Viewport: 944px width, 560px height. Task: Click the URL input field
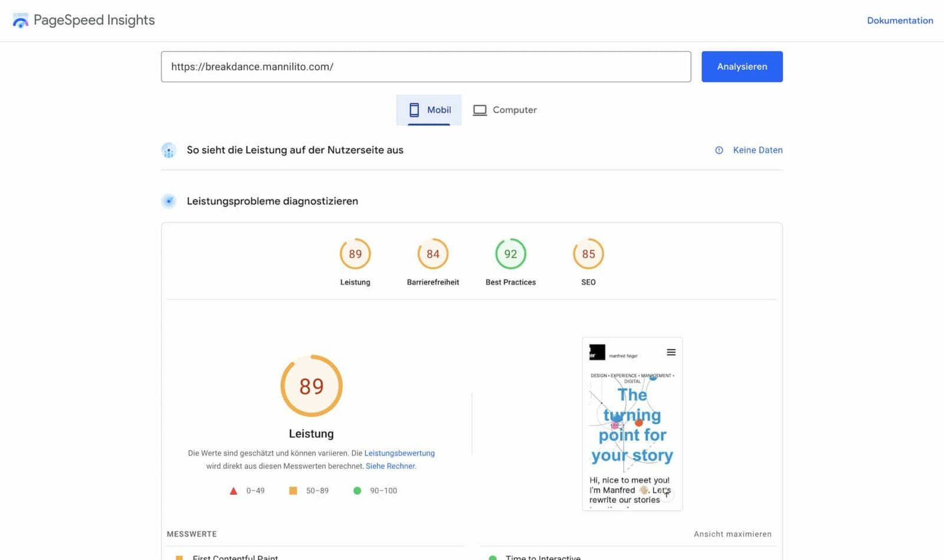click(x=426, y=67)
